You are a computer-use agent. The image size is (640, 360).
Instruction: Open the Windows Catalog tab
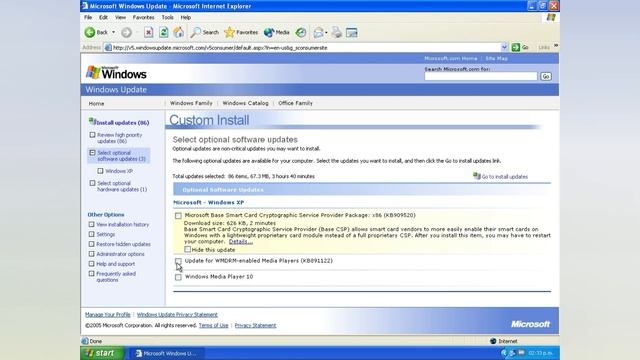coord(245,103)
